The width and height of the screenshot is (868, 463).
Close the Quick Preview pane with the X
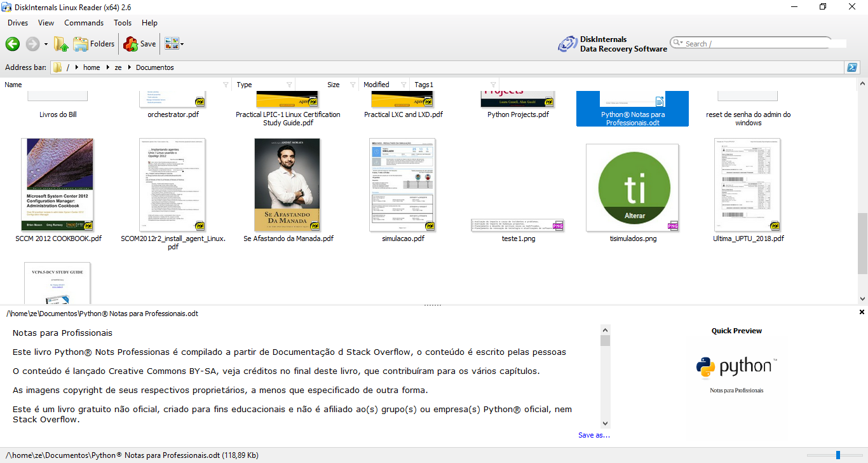pos(862,312)
